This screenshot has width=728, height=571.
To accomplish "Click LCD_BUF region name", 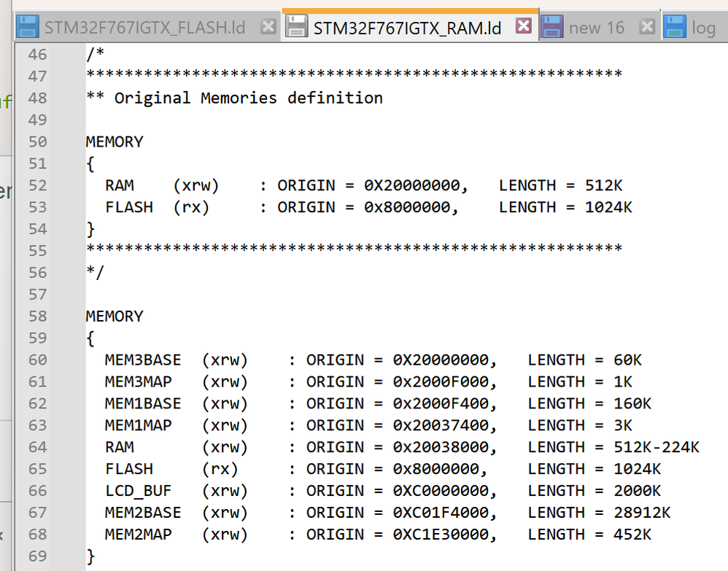I will (x=139, y=491).
